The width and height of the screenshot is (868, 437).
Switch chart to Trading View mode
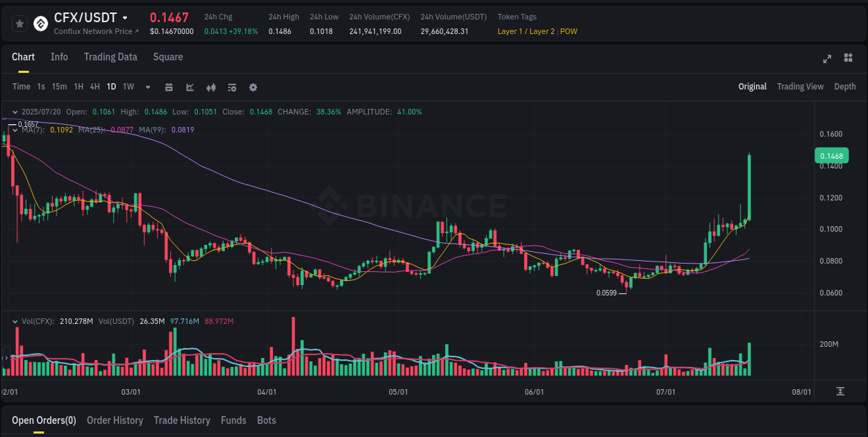800,87
